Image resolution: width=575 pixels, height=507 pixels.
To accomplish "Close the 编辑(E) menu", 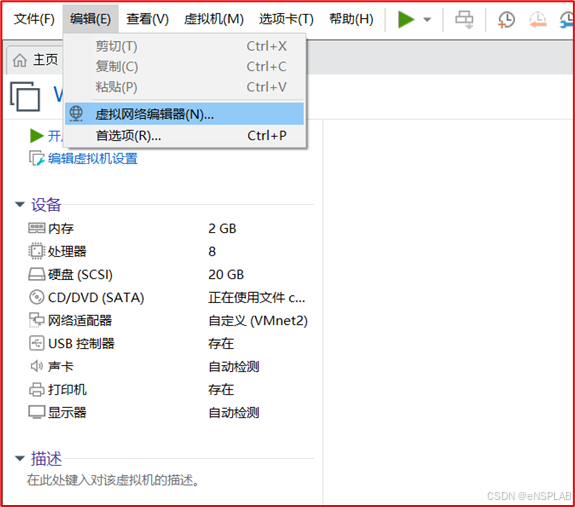I will point(91,19).
